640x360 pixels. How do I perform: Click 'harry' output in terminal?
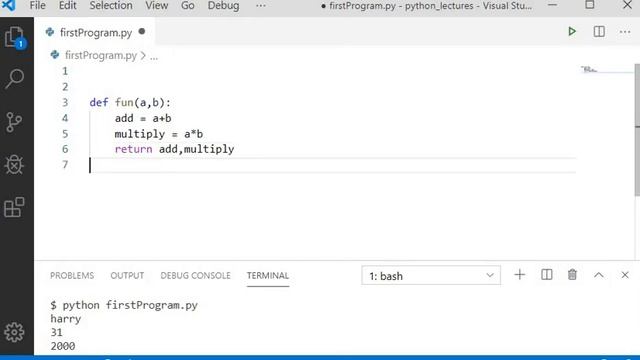66,319
